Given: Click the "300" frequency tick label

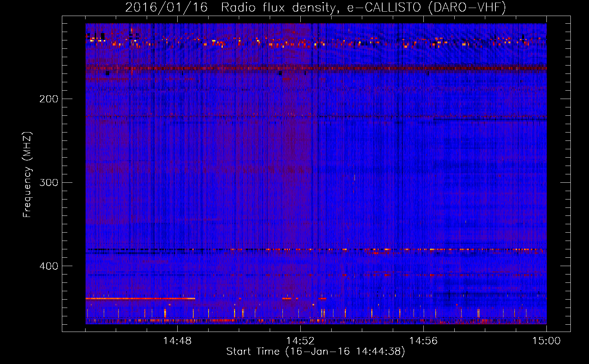Looking at the screenshot, I should (x=49, y=182).
